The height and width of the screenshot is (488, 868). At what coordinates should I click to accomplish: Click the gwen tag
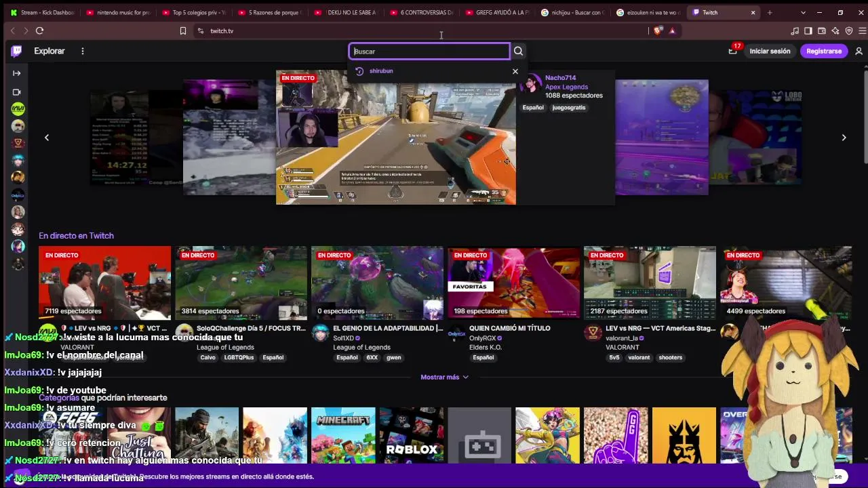click(x=394, y=358)
